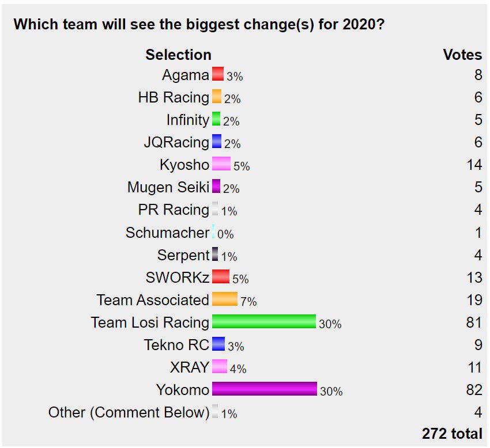Click the poll question title text

pyautogui.click(x=199, y=25)
